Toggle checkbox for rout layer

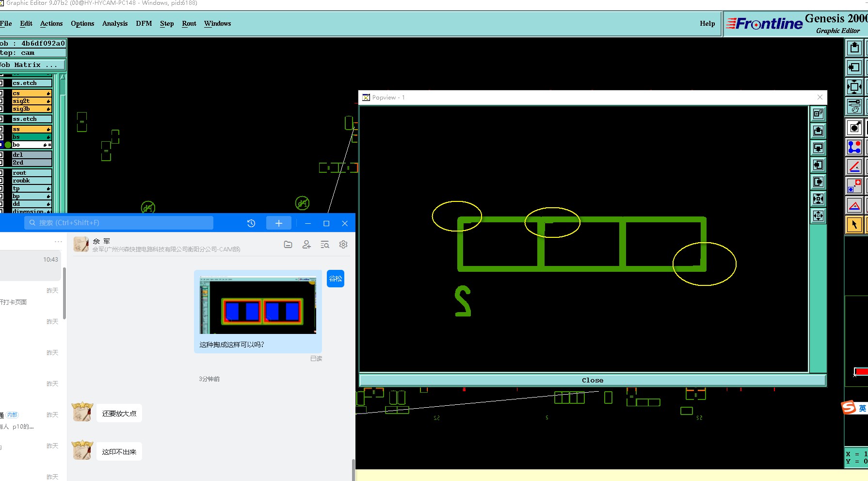pyautogui.click(x=1, y=173)
